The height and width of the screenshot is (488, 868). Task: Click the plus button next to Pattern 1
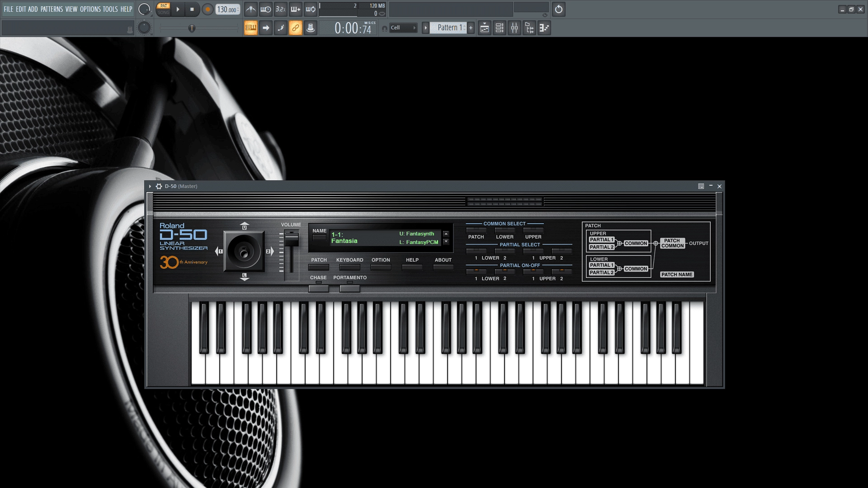pos(471,28)
